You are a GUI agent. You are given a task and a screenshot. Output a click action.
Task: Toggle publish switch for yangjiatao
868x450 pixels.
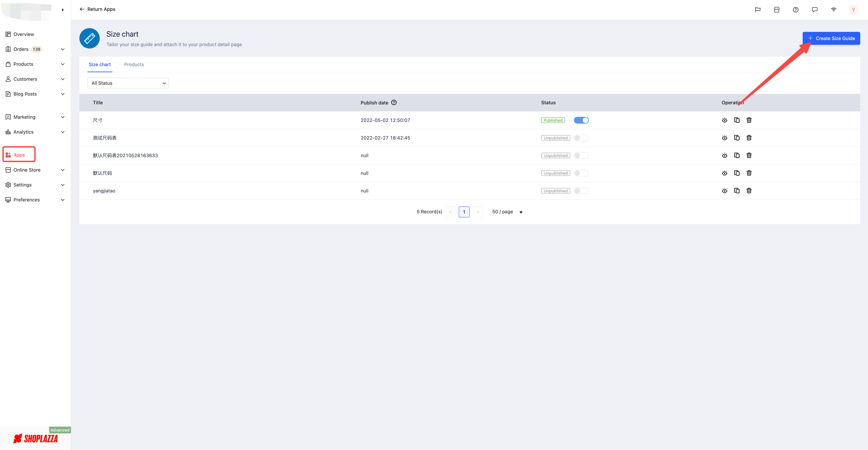point(581,191)
